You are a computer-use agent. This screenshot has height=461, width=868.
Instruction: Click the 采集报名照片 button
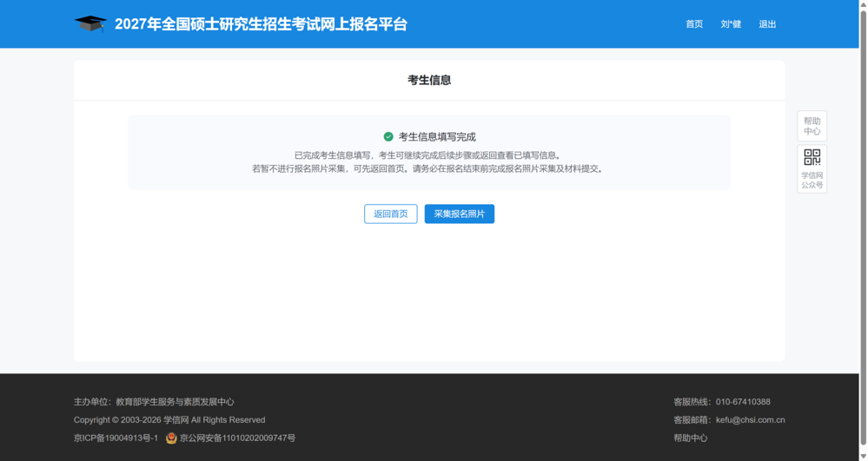tap(460, 214)
